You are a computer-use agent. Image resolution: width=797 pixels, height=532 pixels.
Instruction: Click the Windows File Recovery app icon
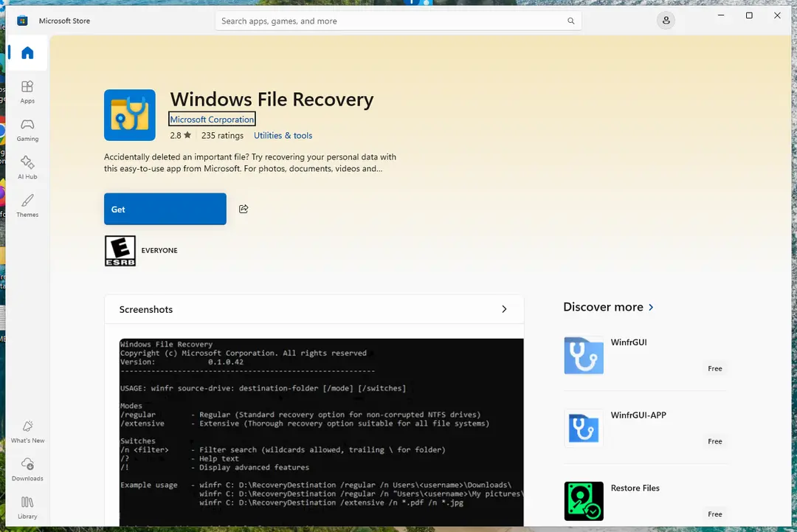point(130,115)
